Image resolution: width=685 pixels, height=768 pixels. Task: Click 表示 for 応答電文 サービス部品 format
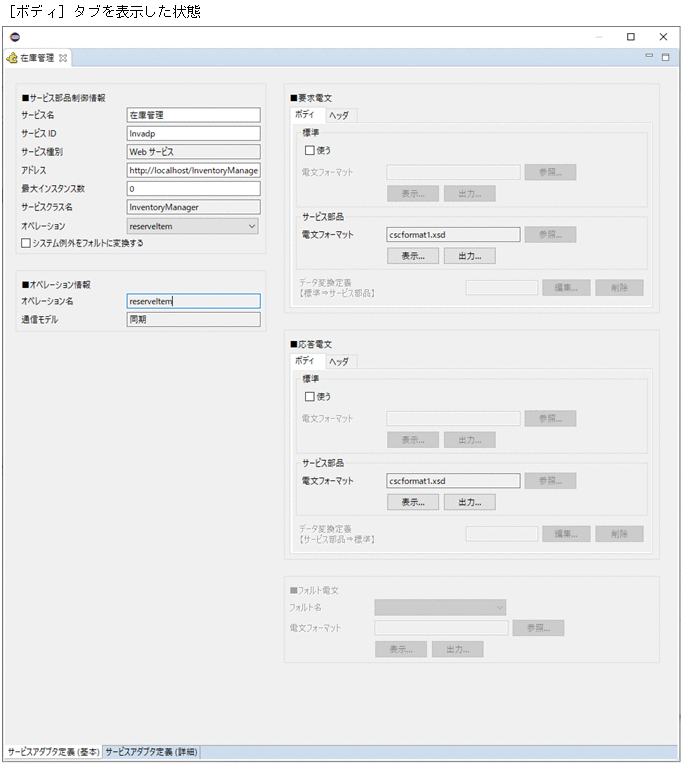pos(413,503)
